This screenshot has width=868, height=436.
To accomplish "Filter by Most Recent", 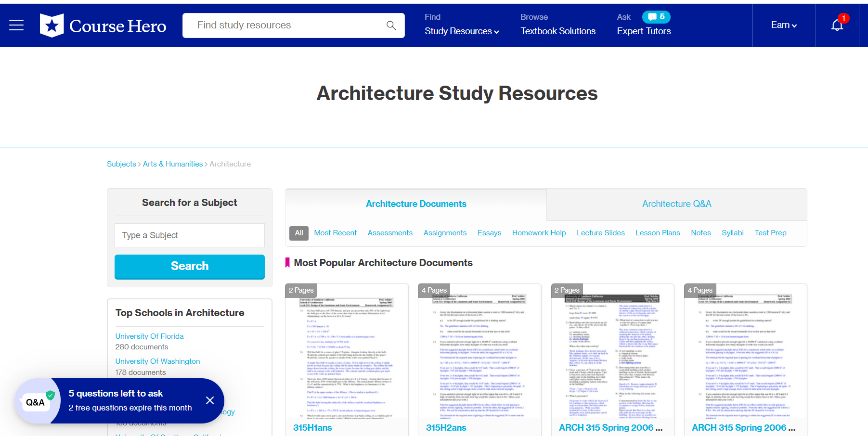I will (x=336, y=233).
